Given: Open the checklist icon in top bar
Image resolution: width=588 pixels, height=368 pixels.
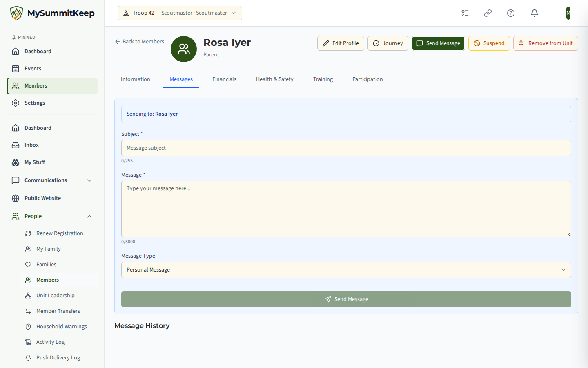Looking at the screenshot, I should coord(465,13).
